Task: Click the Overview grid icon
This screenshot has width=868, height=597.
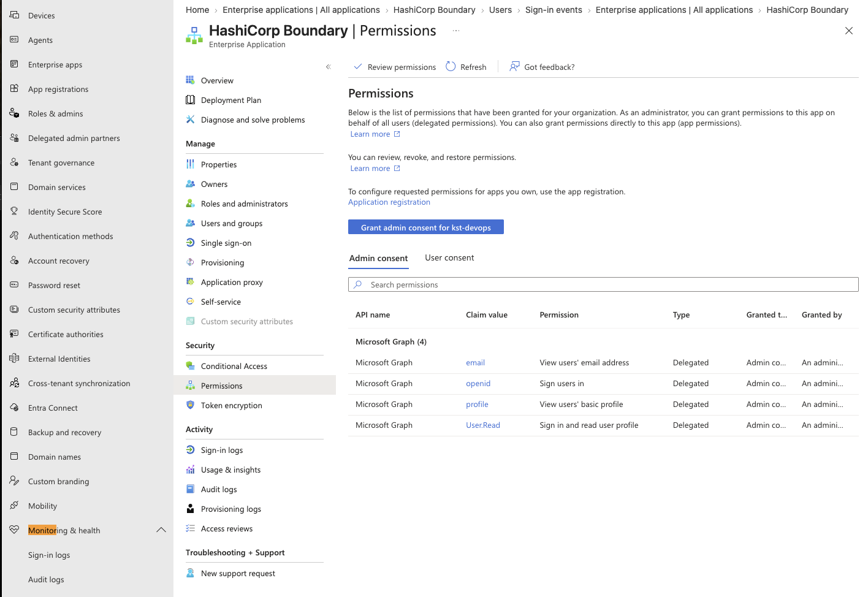Action: (190, 80)
